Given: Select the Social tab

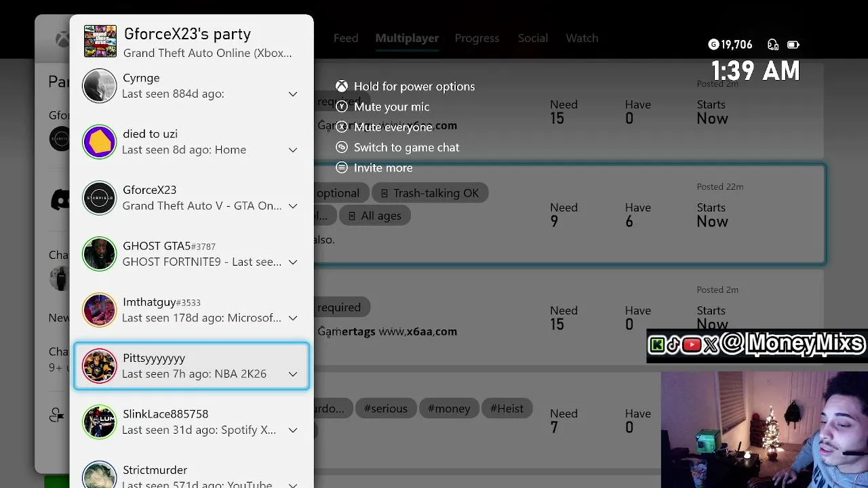Looking at the screenshot, I should pos(533,38).
